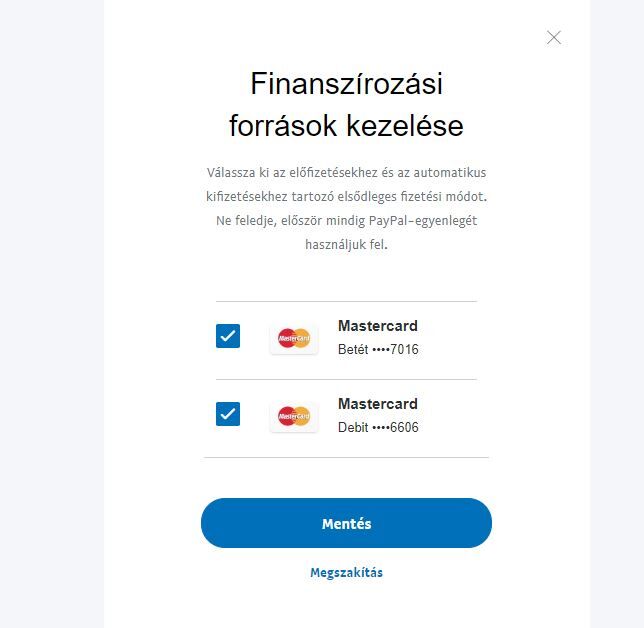Cancel using the Megszakítás link

point(346,573)
